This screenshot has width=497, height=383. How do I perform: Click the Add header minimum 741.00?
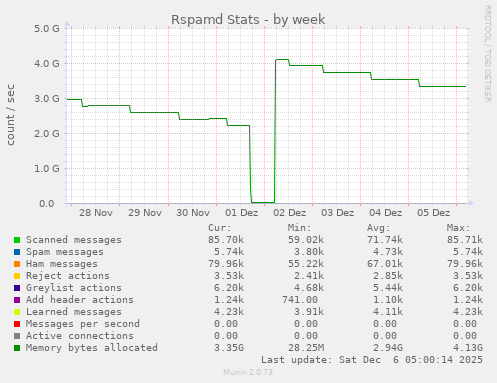[300, 300]
